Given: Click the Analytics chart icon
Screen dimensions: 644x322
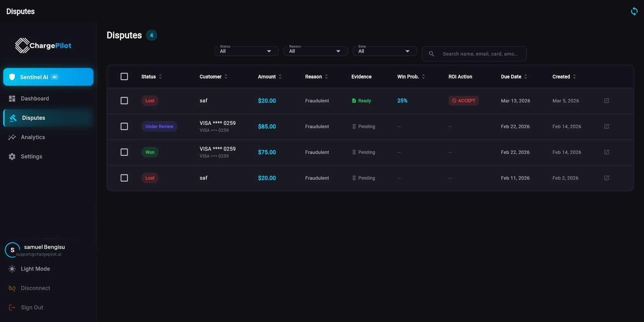Looking at the screenshot, I should click(12, 137).
